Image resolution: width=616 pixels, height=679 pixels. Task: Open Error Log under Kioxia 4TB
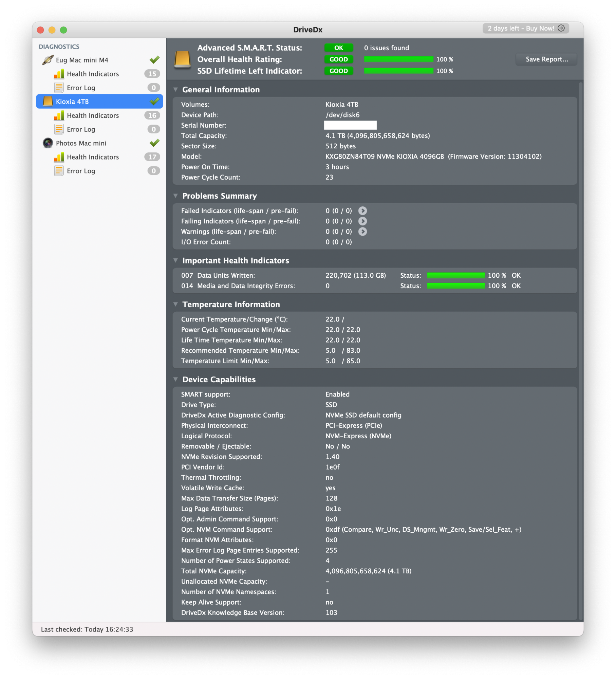(x=81, y=129)
